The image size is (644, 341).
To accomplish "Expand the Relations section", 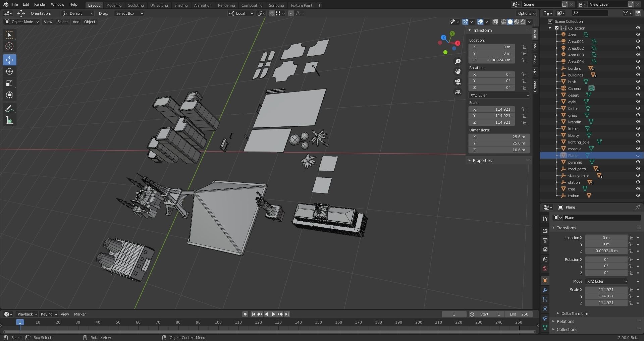I will pyautogui.click(x=565, y=322).
